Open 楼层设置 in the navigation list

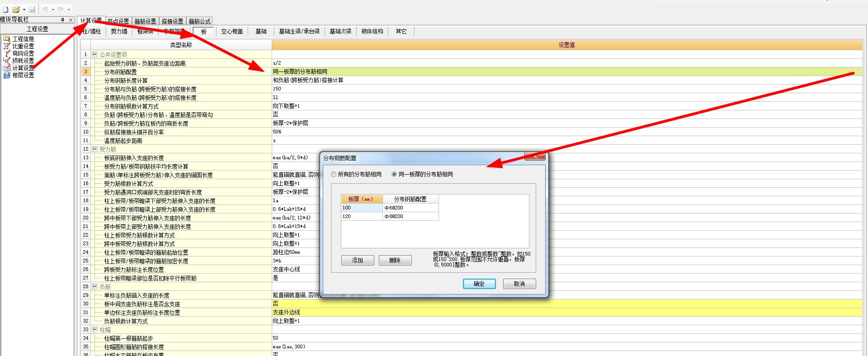point(23,76)
